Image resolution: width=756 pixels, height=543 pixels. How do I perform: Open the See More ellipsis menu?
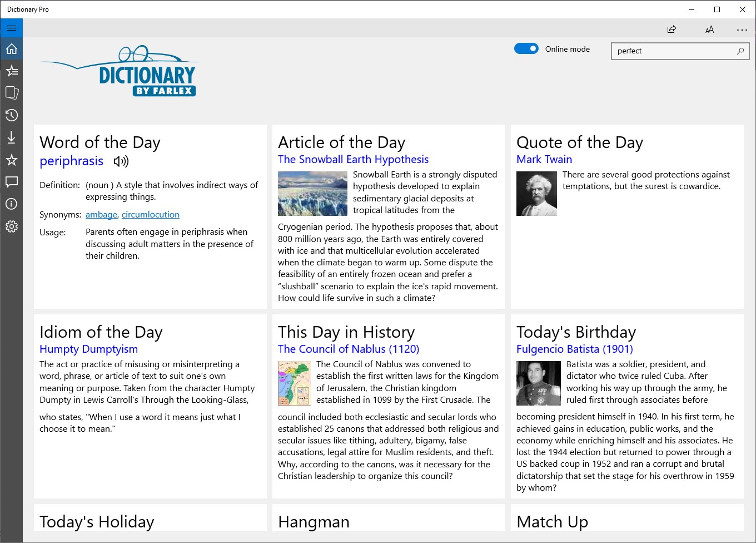[x=742, y=29]
